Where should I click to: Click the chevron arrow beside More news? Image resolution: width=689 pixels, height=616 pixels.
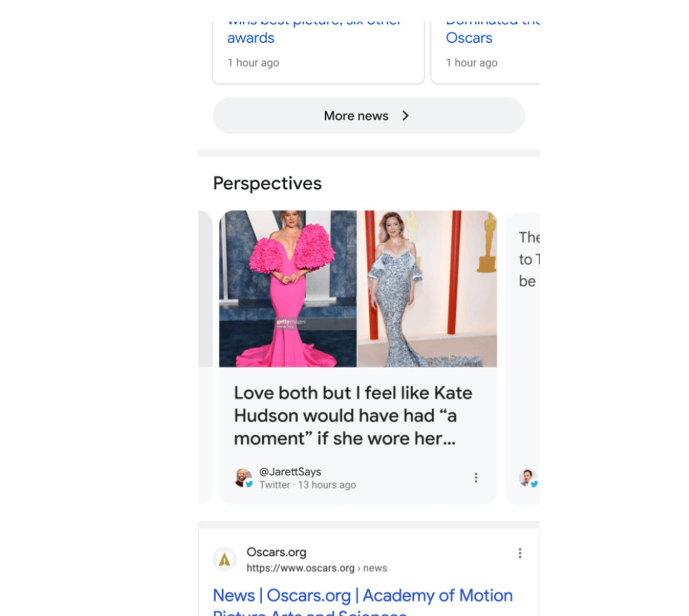405,116
